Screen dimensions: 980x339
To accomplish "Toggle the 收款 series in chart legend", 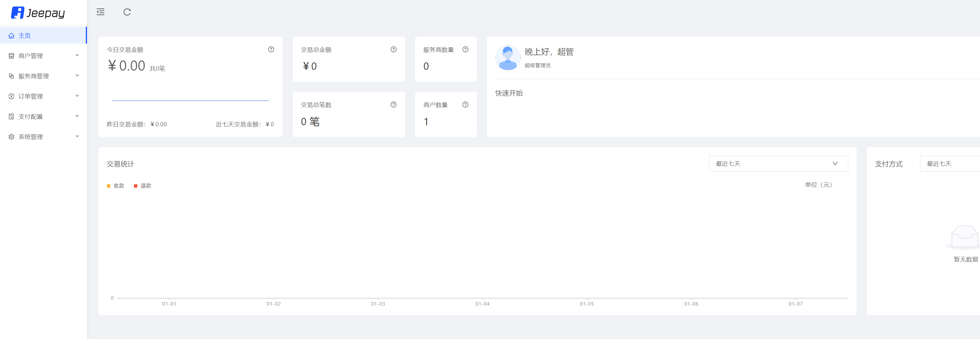I will click(x=116, y=186).
